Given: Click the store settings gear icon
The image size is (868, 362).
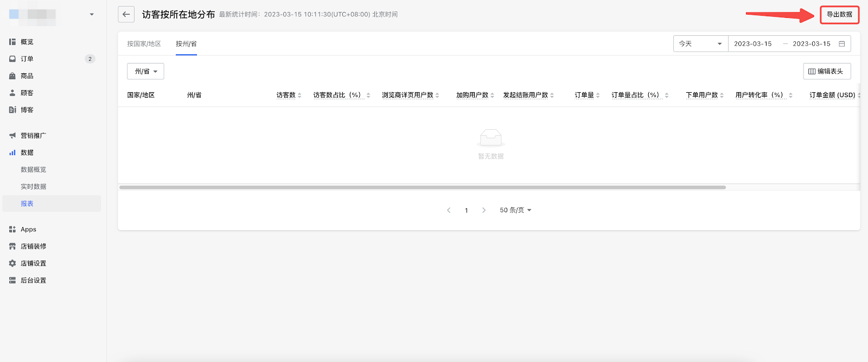Looking at the screenshot, I should click(x=12, y=263).
